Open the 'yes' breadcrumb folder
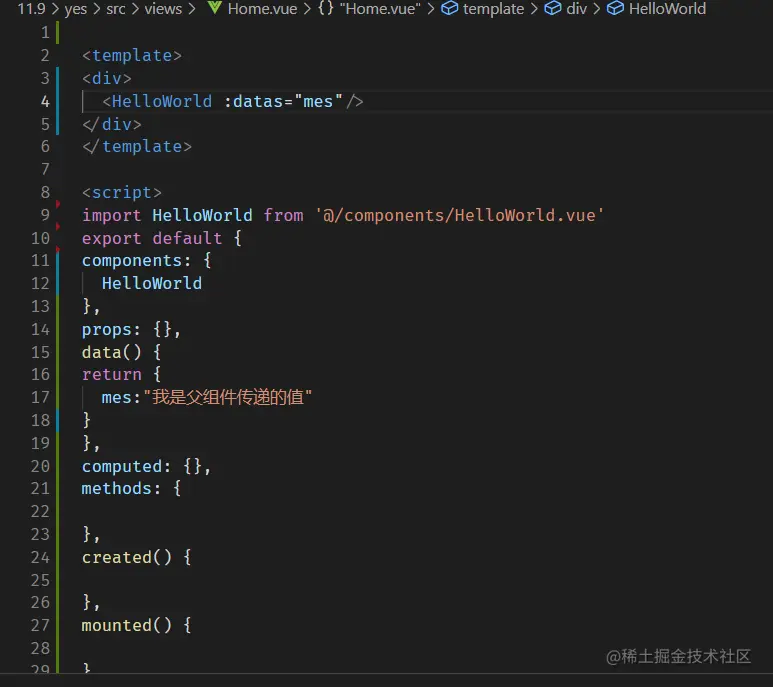 (76, 9)
